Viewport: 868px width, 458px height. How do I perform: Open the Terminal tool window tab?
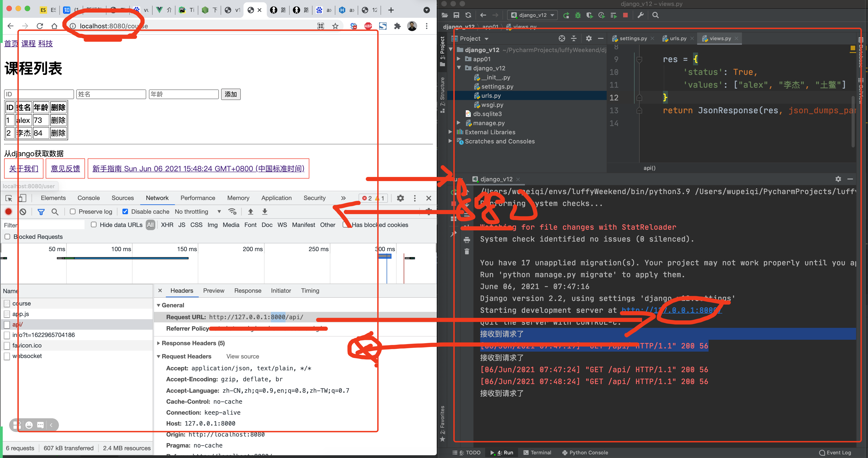[537, 453]
